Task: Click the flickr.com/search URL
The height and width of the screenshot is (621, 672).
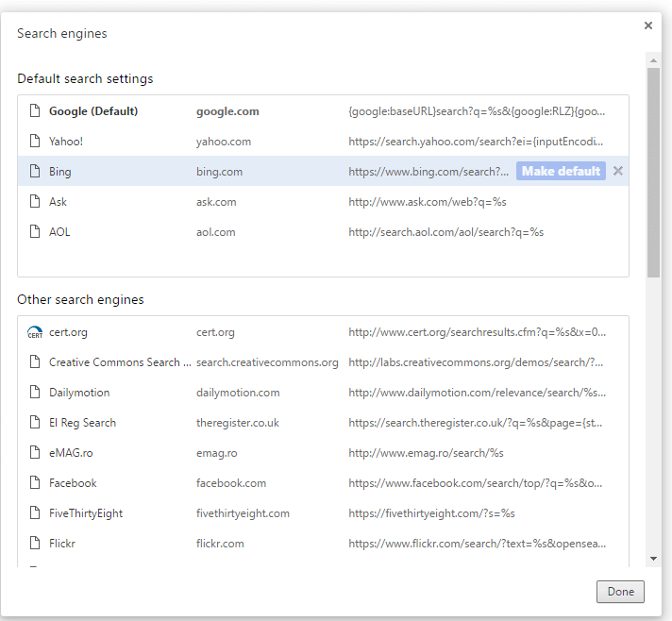Action: pyautogui.click(x=477, y=544)
